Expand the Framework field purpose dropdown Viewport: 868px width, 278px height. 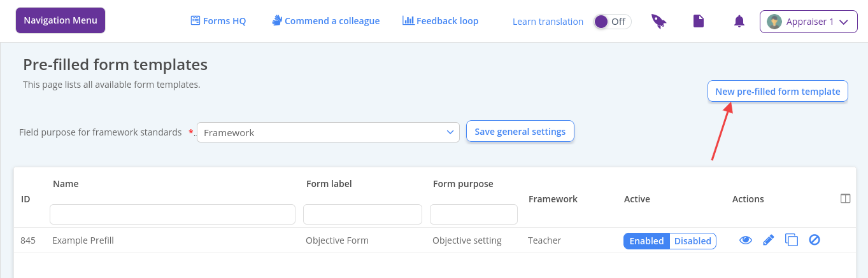(328, 132)
